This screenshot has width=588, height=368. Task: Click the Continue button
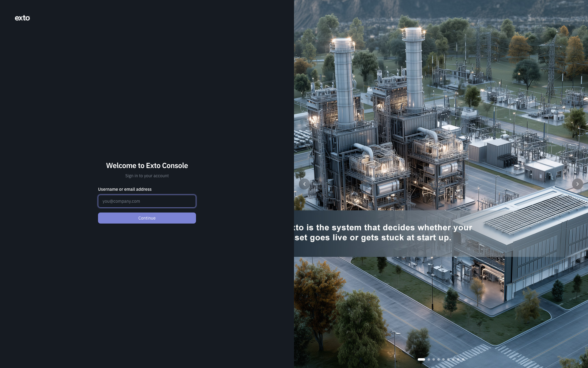point(147,218)
